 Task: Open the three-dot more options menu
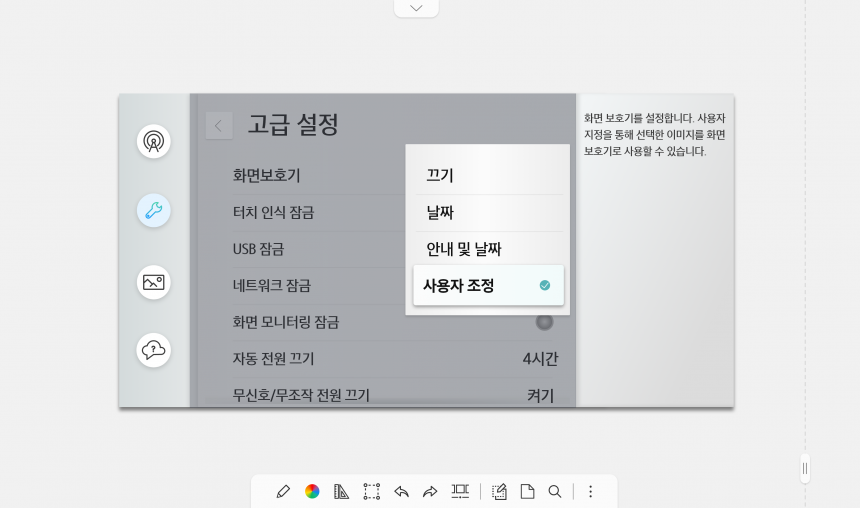point(591,491)
